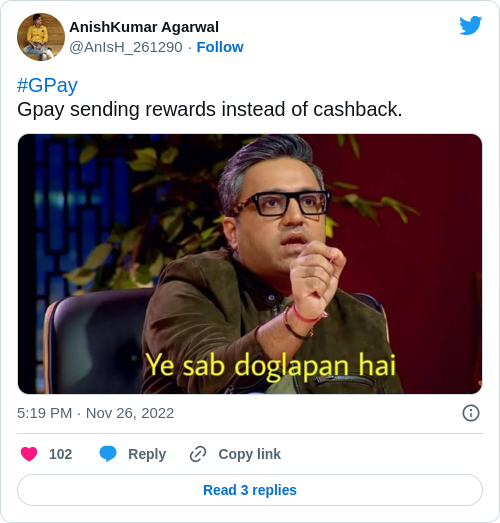Open the tweet info circle icon
Viewport: 500px width, 523px height.
click(x=471, y=413)
